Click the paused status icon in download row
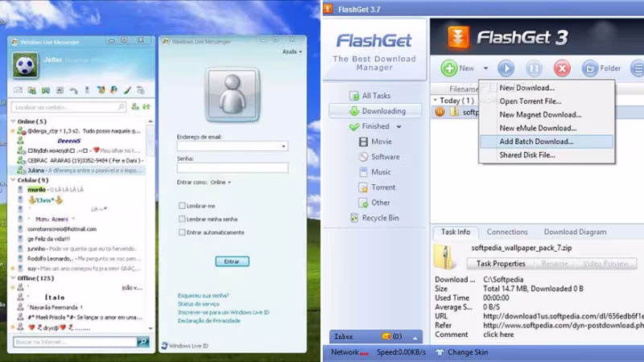The height and width of the screenshot is (362, 644). 440,112
